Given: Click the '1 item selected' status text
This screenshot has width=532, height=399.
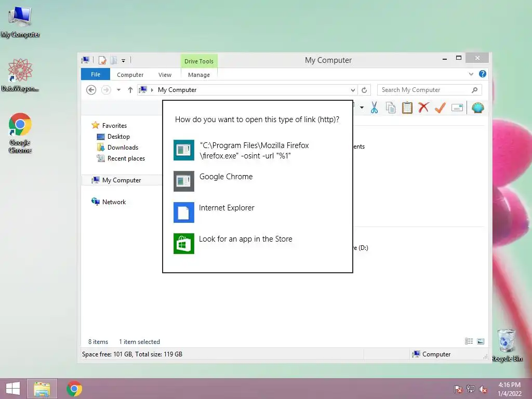Looking at the screenshot, I should pos(139,342).
